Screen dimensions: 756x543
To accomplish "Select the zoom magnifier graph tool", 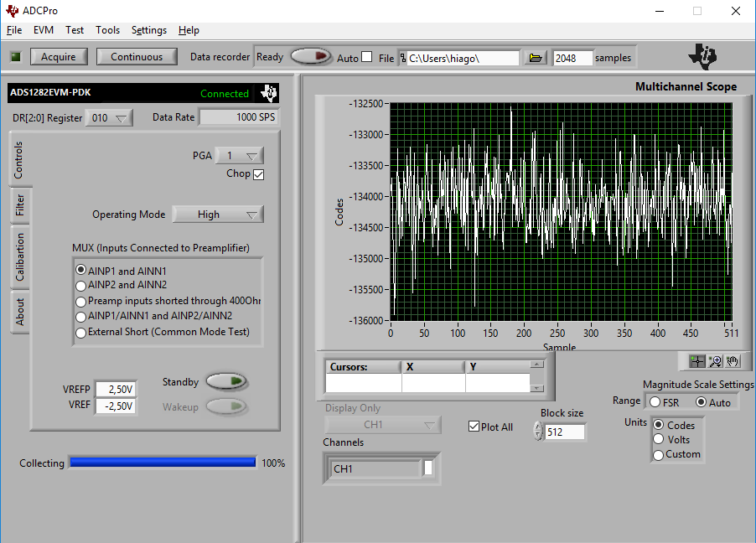I will tap(715, 361).
